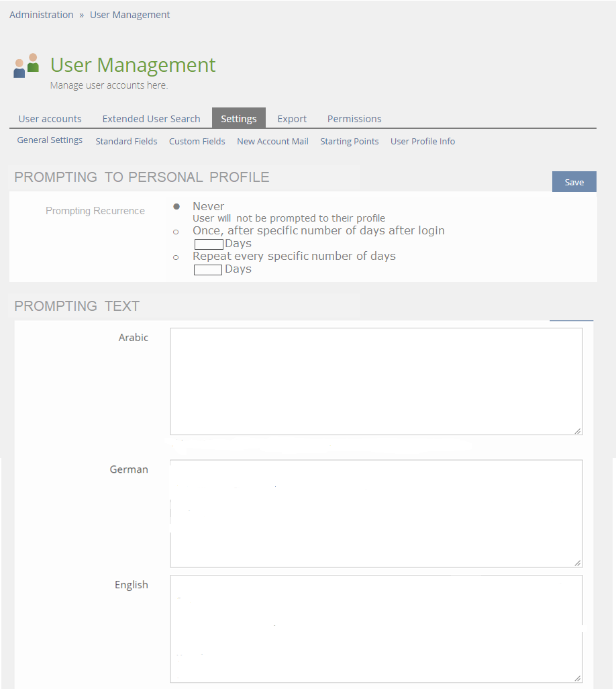Click the User Management people icon
The width and height of the screenshot is (616, 689).
pyautogui.click(x=26, y=66)
